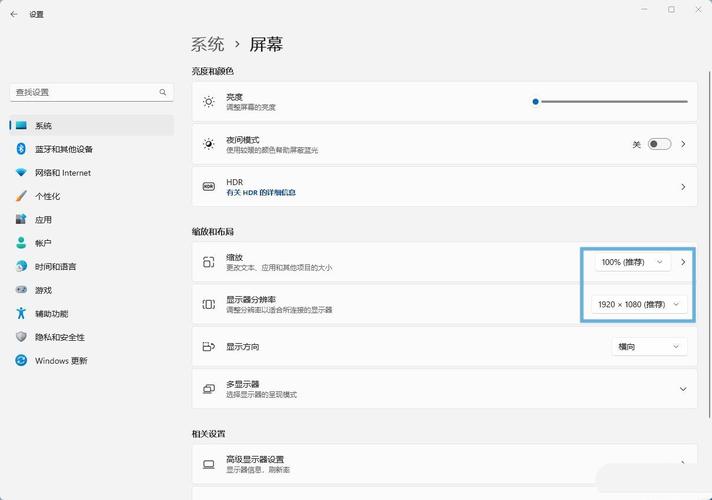Image resolution: width=712 pixels, height=500 pixels.
Task: Click the 系统 monitor icon in sidebar
Action: (21, 125)
